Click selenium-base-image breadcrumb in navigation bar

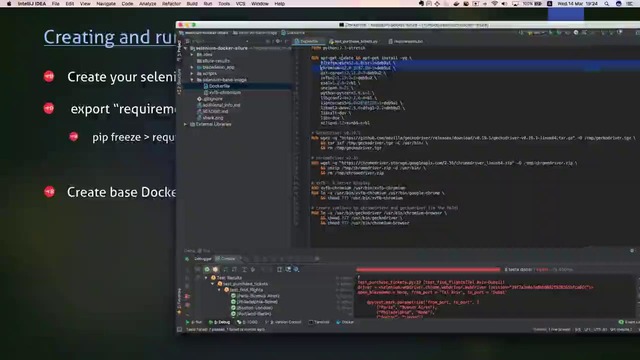click(255, 33)
